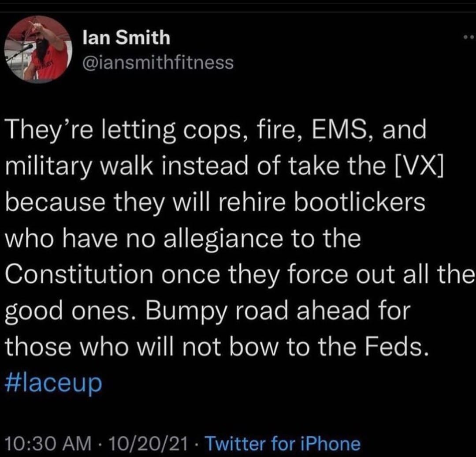The width and height of the screenshot is (476, 457).
Task: Open the #laceup hashtag
Action: (53, 382)
